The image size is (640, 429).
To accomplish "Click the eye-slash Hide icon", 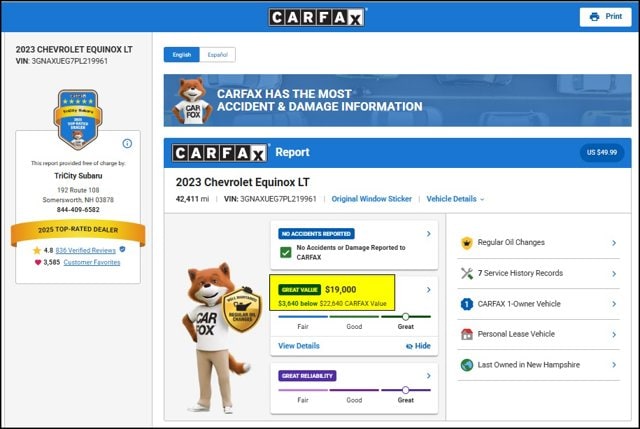I will pos(409,346).
